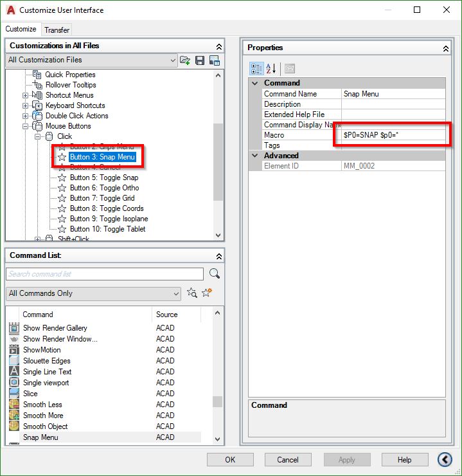Screen dimensions: 462x476
Task: Click the Command Name value Snap Menu
Action: point(393,94)
